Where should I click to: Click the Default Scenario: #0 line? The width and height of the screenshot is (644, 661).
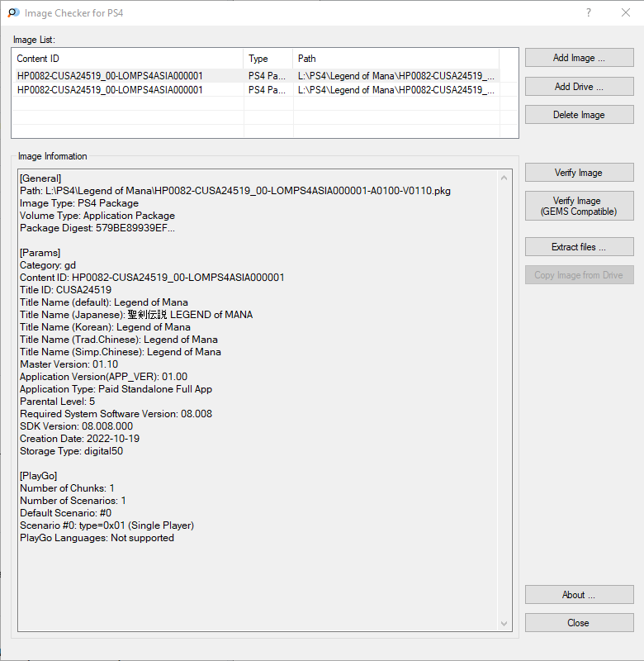pos(66,513)
